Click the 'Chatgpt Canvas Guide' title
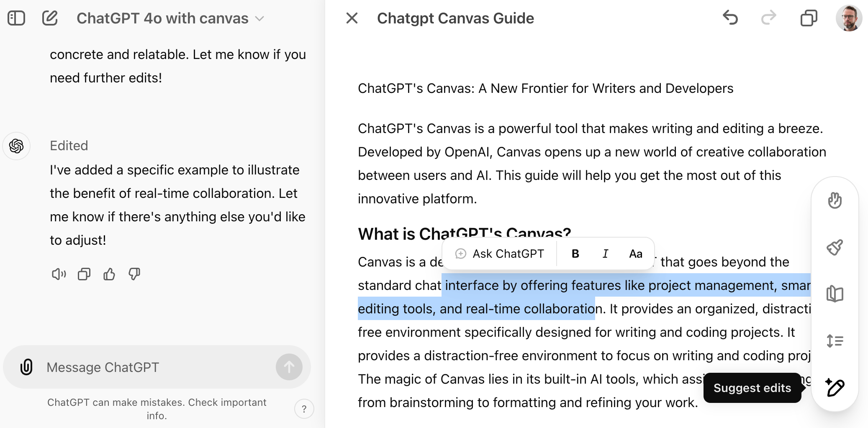Image resolution: width=868 pixels, height=428 pixels. (x=455, y=18)
